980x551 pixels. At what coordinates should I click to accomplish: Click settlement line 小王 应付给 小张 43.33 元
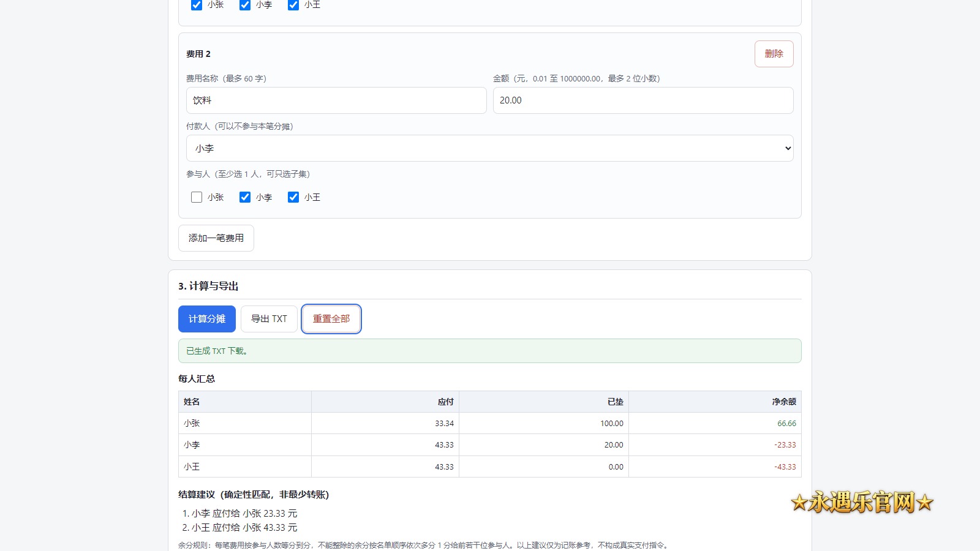click(244, 528)
